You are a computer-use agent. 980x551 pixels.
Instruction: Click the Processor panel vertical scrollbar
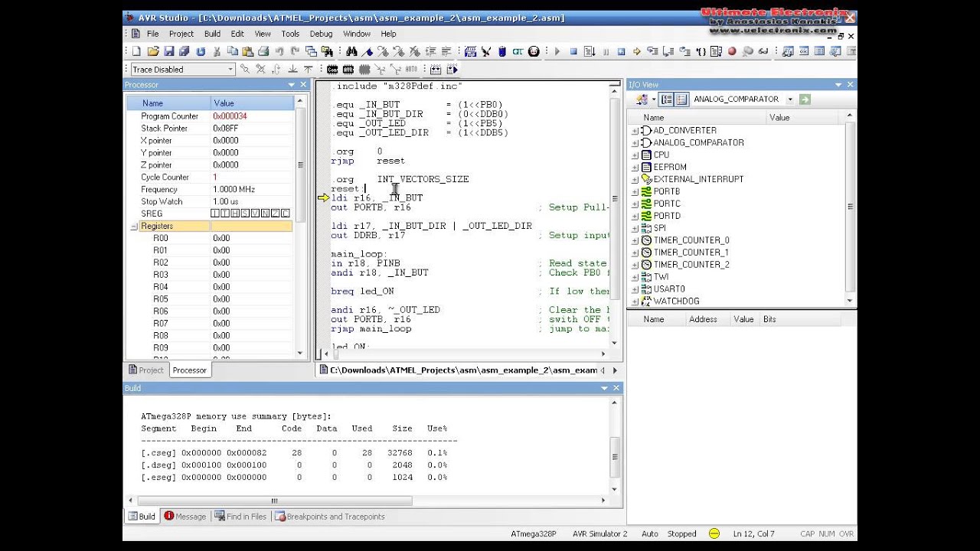(x=299, y=165)
